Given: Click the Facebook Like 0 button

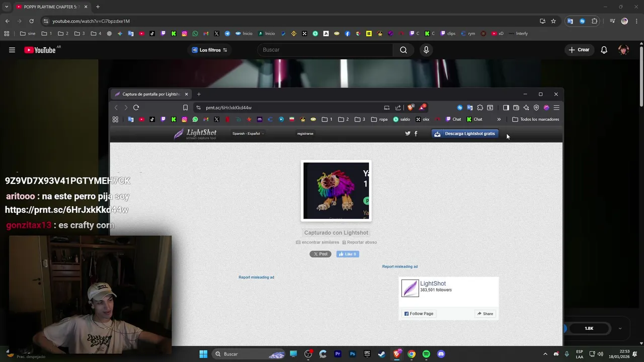Looking at the screenshot, I should [348, 254].
